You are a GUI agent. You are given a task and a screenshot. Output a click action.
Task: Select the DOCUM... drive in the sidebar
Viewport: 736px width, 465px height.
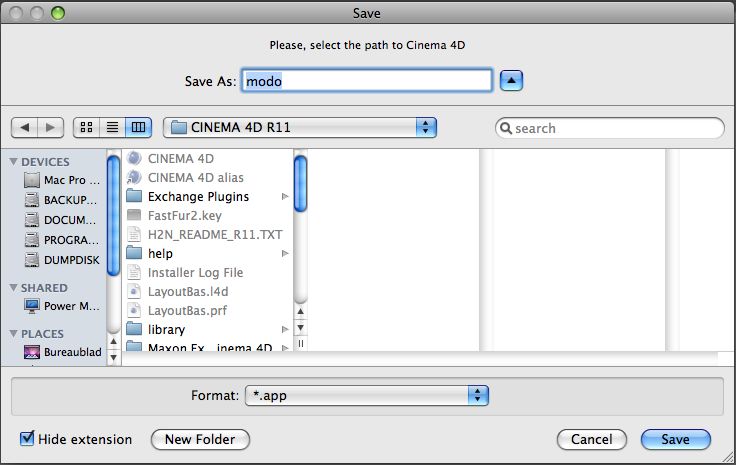tap(61, 220)
